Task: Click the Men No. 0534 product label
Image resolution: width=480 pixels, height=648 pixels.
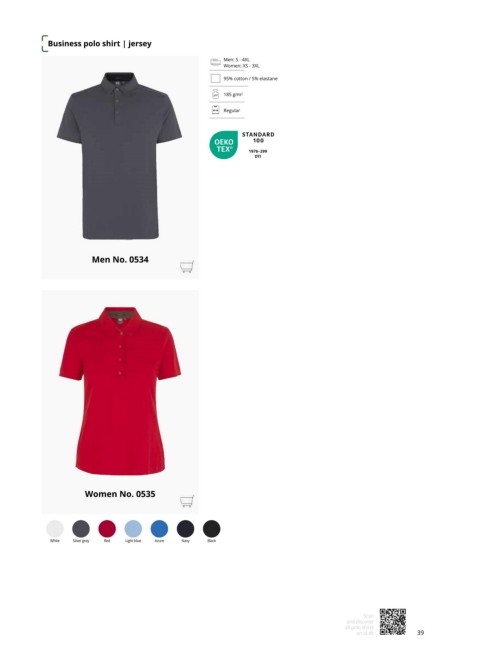Action: (120, 260)
